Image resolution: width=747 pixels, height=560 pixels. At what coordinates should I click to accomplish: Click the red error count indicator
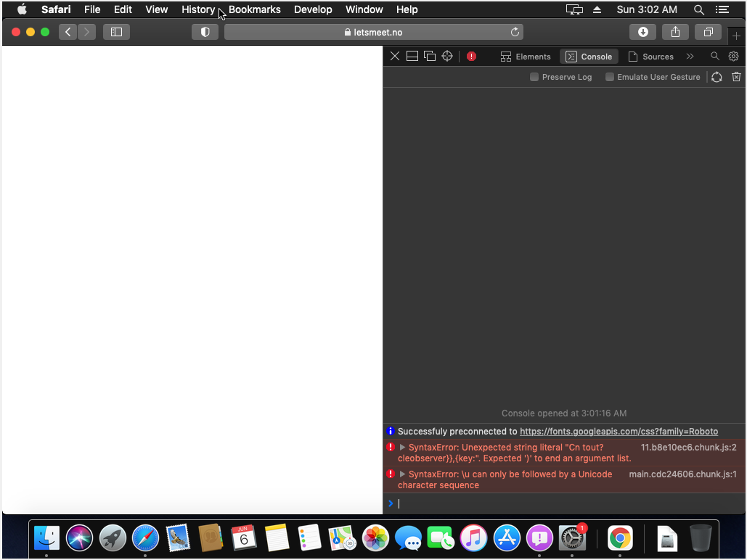(x=472, y=56)
